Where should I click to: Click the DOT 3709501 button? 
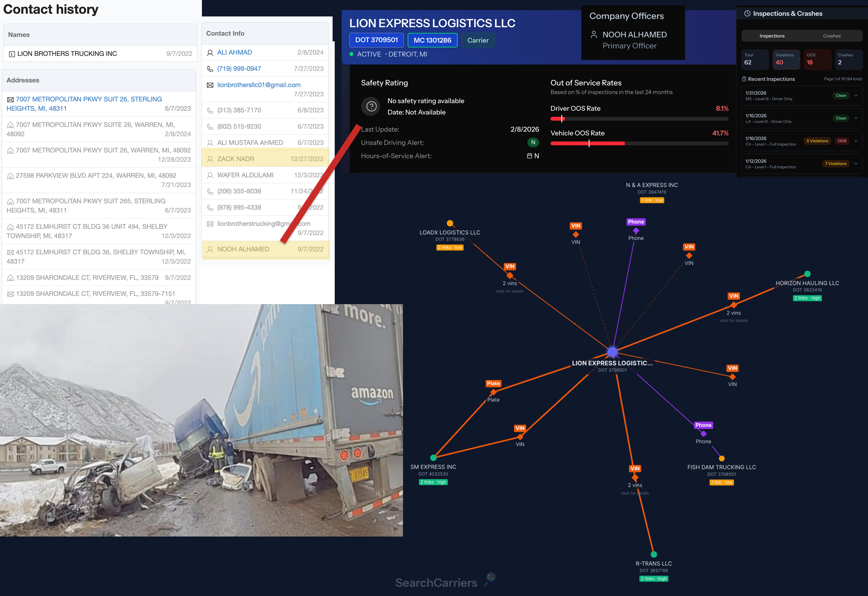tap(376, 40)
